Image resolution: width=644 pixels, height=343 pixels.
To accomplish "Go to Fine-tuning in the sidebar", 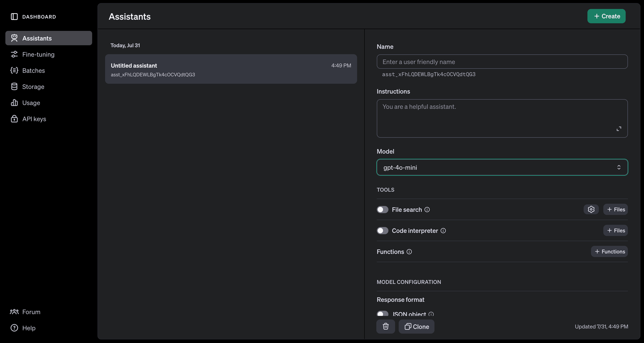I will [38, 54].
